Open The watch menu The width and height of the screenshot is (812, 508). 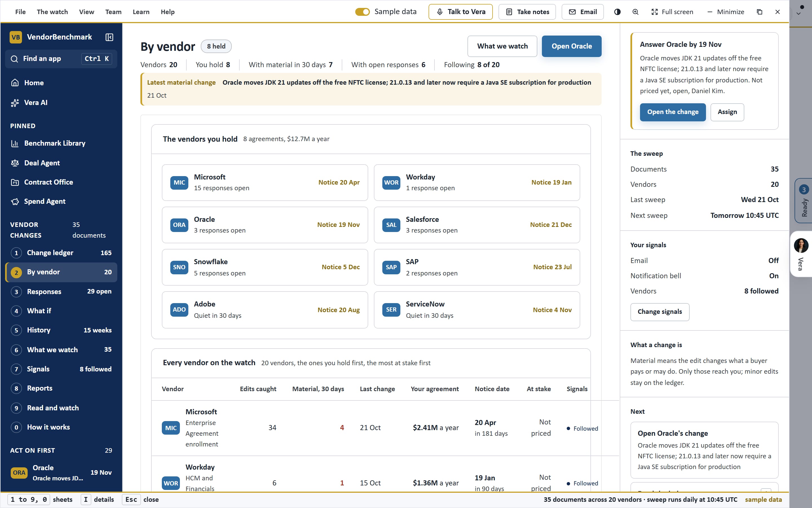(x=52, y=12)
